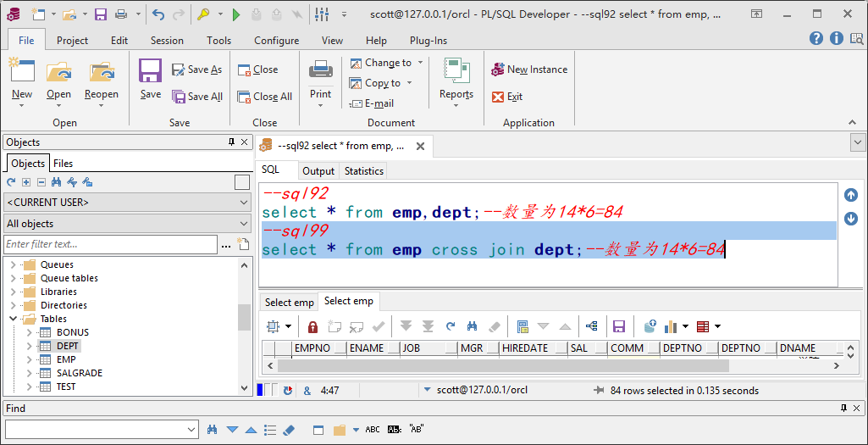Image resolution: width=868 pixels, height=445 pixels.
Task: Select the SALGRADE table in tree
Action: coord(79,373)
